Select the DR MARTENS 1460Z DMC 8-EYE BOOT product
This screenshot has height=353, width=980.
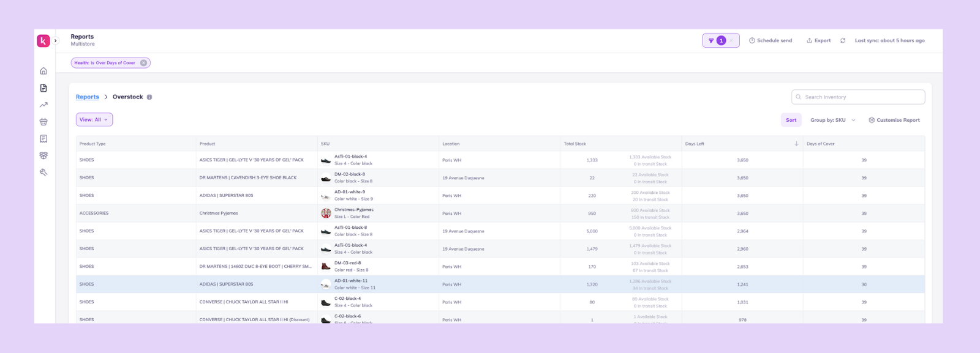[255, 267]
